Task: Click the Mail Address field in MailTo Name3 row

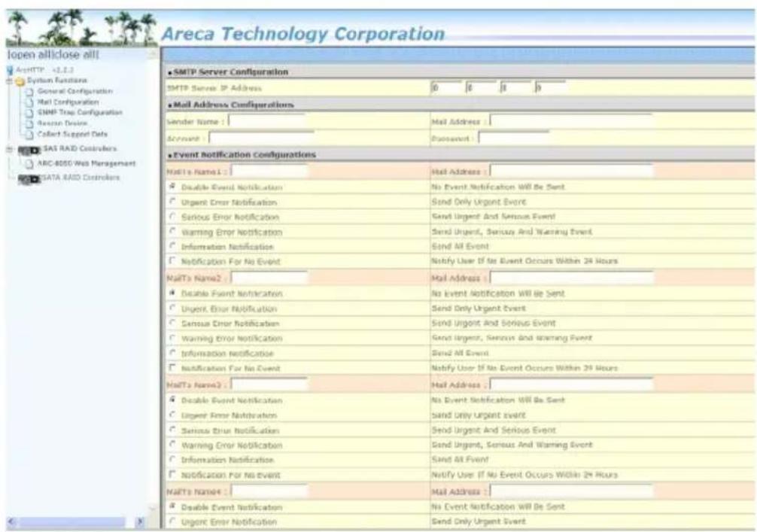Action: [572, 385]
